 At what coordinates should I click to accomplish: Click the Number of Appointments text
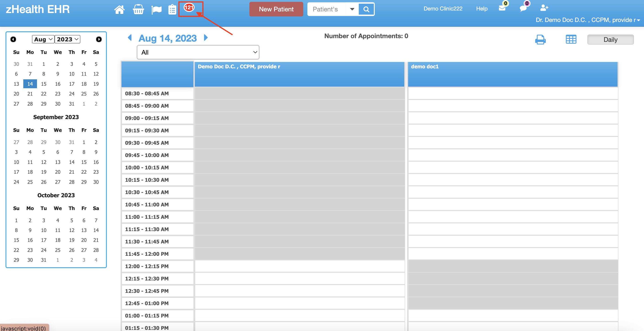coord(366,36)
